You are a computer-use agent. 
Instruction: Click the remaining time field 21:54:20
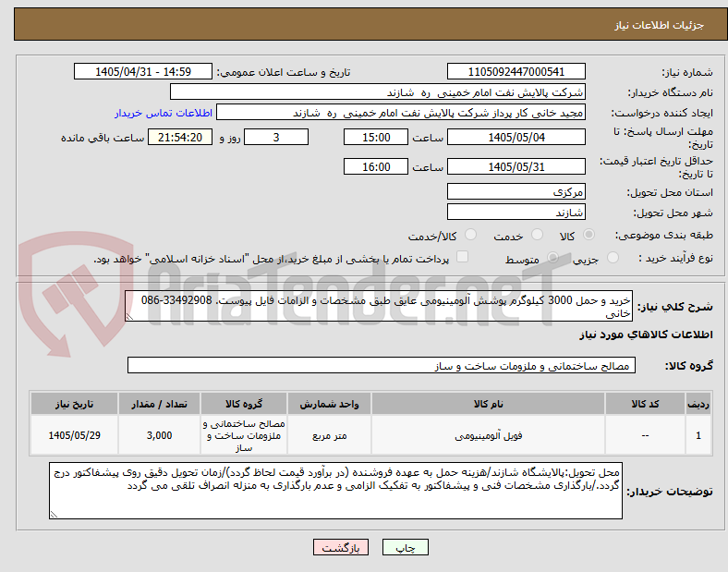(x=180, y=138)
